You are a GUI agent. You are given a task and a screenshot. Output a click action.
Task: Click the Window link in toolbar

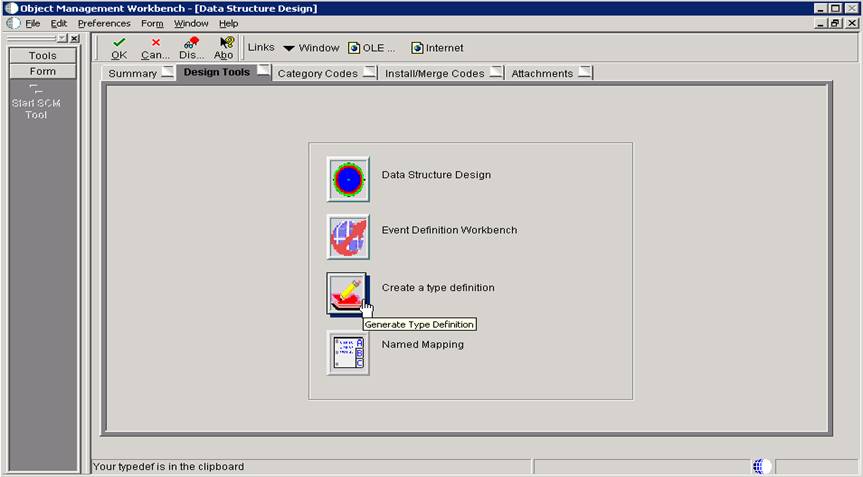click(319, 48)
